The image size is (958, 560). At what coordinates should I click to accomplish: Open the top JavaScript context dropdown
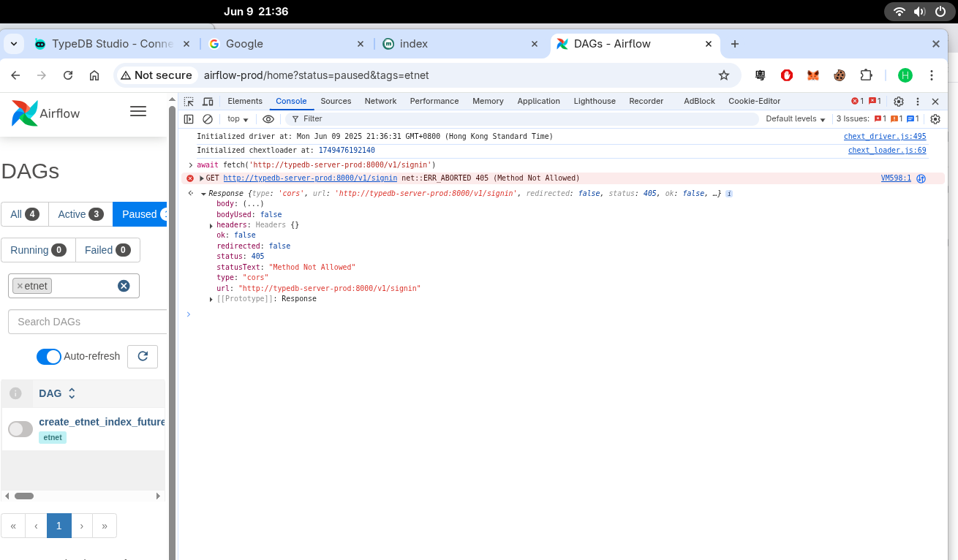[238, 119]
